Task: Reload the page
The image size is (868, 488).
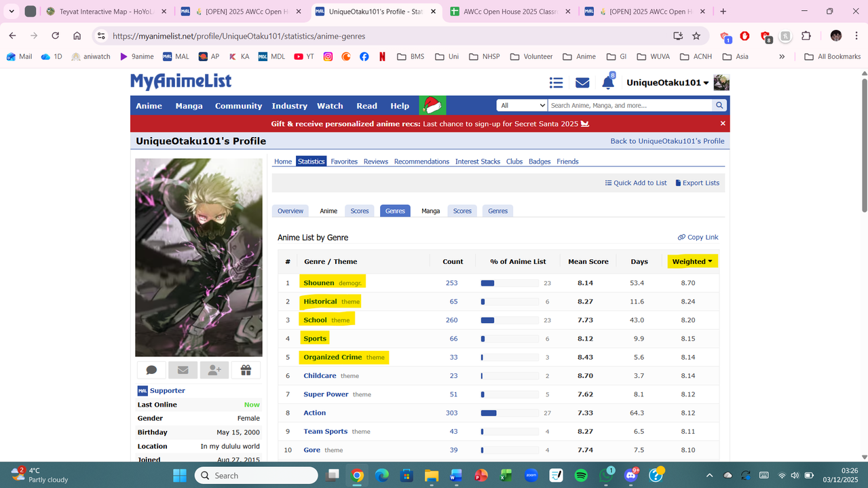Action: [56, 36]
